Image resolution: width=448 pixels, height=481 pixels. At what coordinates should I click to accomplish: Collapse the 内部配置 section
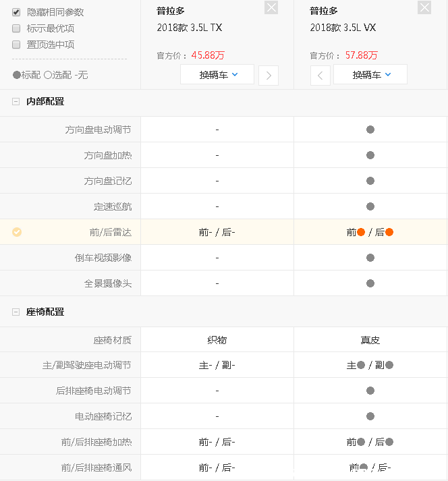tap(16, 101)
